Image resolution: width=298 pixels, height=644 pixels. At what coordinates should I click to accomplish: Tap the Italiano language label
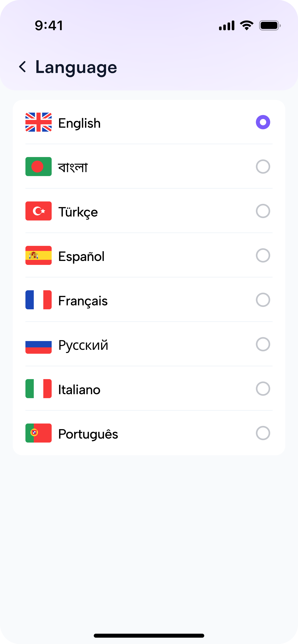pos(79,389)
